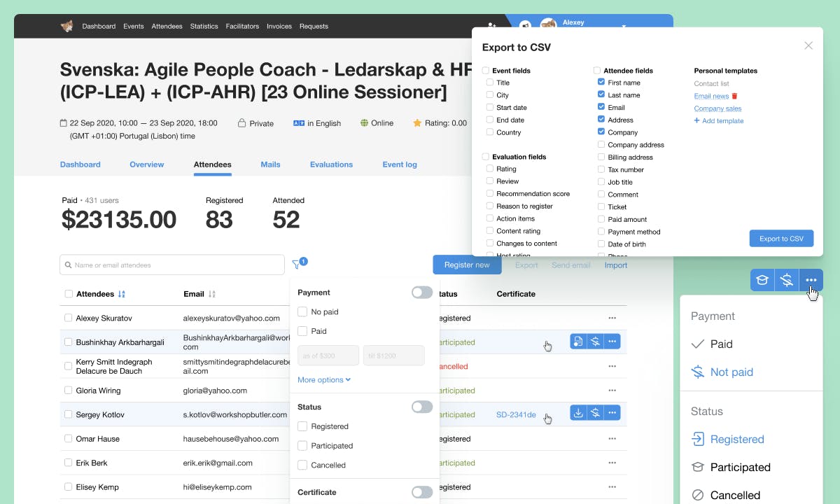Viewport: 840px width, 504px height.
Task: Click crossed-dollar payment icon in Sergey Kotlov row
Action: click(595, 414)
